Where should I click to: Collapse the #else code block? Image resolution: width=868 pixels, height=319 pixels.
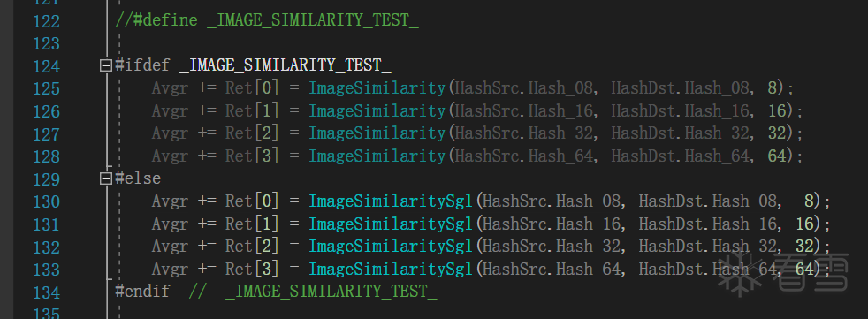point(106,178)
